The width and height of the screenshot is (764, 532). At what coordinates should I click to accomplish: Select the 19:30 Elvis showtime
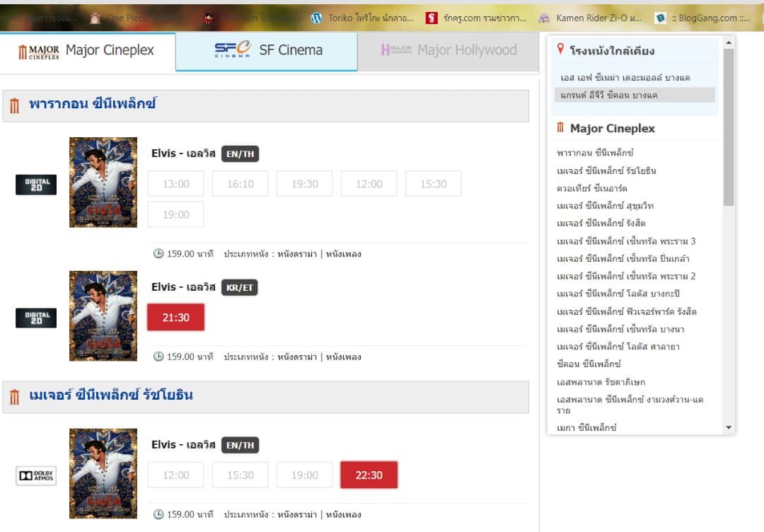point(304,184)
